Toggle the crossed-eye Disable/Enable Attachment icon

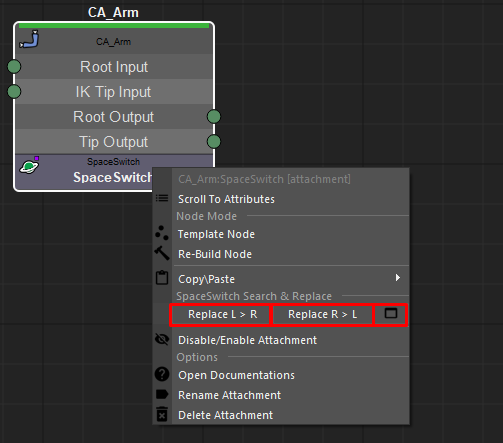[x=162, y=339]
